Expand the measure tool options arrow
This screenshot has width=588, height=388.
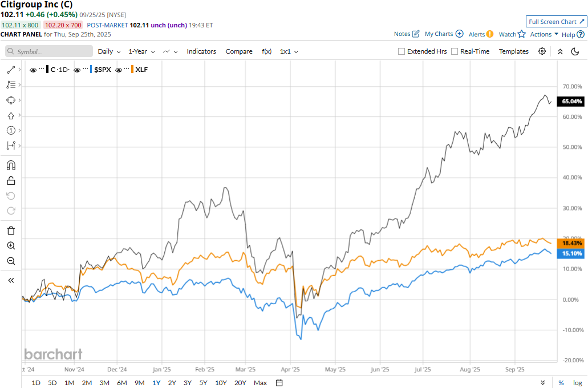coord(19,145)
